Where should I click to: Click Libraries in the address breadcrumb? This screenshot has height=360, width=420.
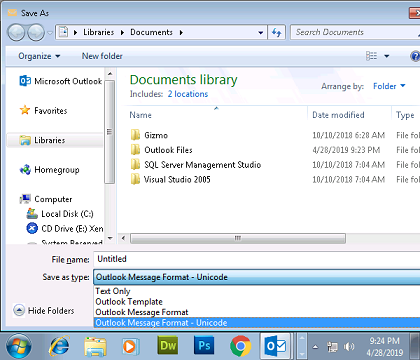coord(99,32)
